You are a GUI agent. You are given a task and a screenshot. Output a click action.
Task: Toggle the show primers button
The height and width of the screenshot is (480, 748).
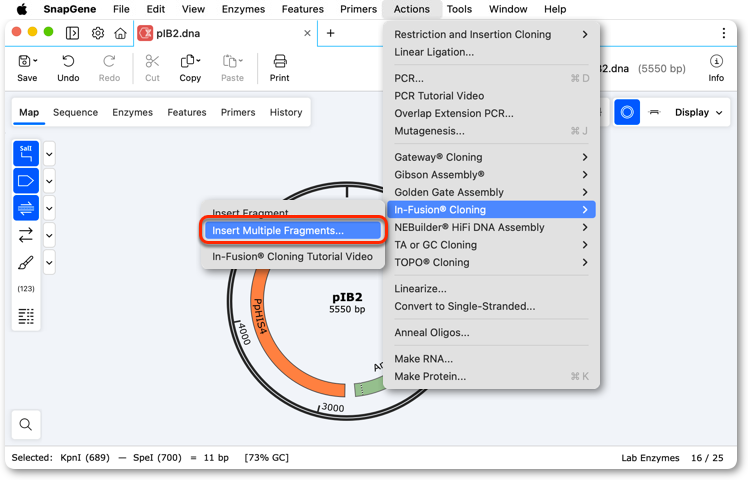[26, 208]
